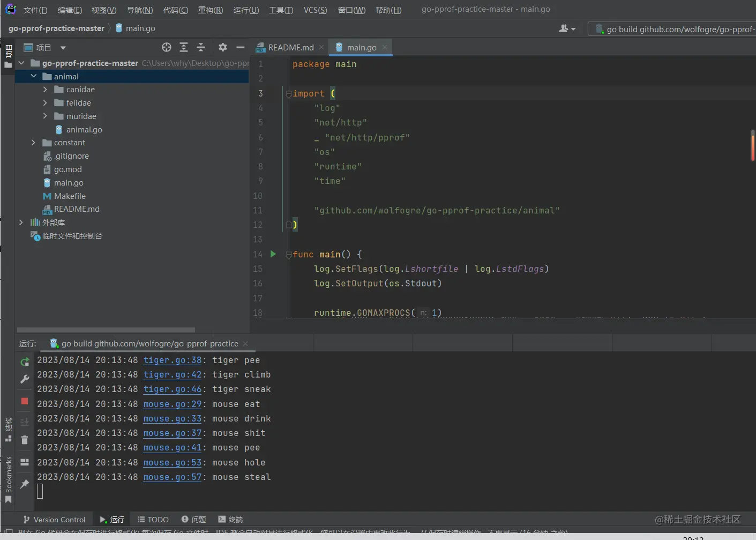Fold the import block on line 3

[289, 94]
